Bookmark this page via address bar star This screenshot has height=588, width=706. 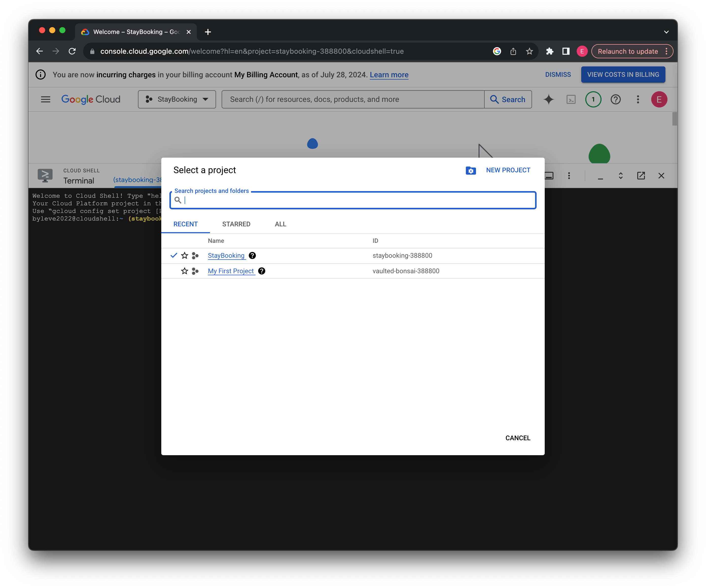coord(529,51)
